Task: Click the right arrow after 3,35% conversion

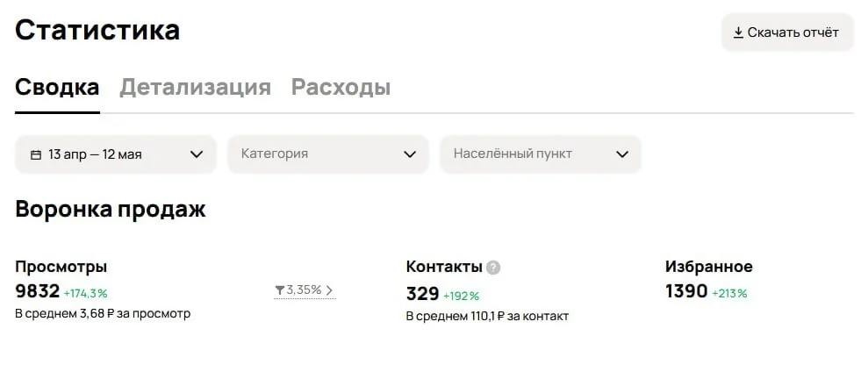Action: (x=330, y=290)
